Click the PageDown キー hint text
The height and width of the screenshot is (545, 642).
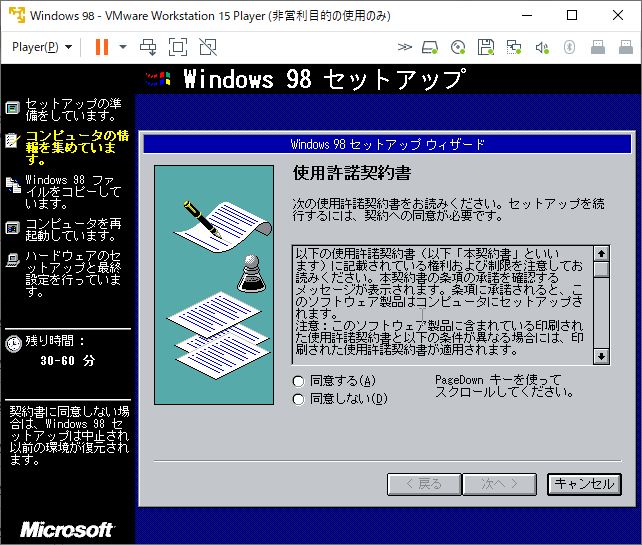tap(504, 386)
